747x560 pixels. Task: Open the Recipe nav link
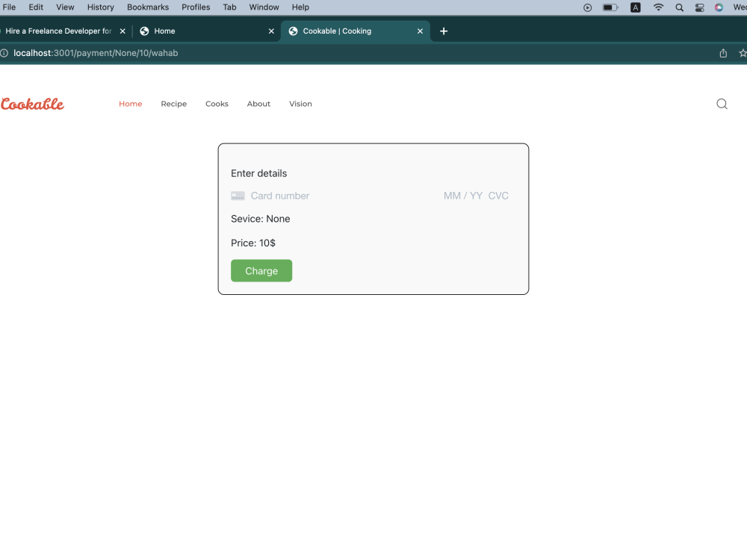[174, 104]
